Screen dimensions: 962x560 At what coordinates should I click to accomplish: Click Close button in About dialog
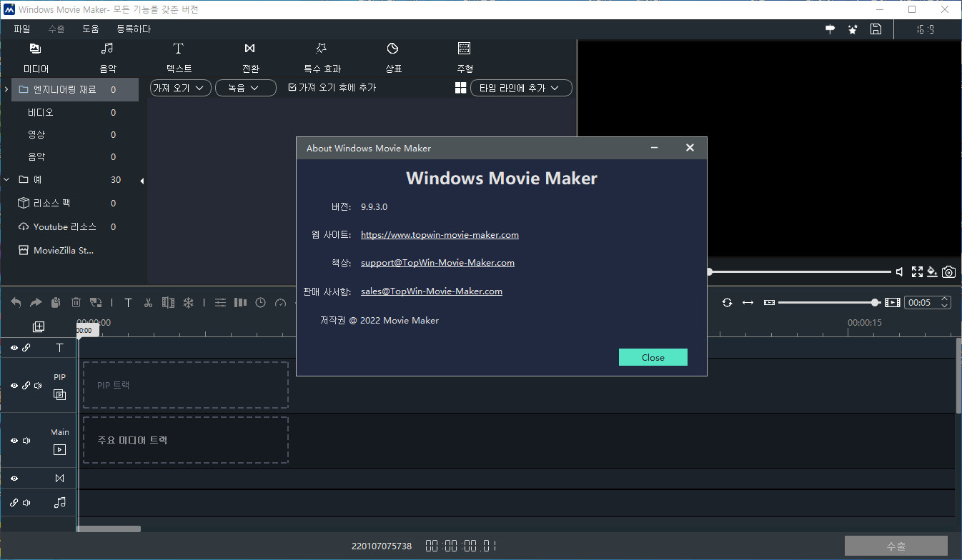pyautogui.click(x=653, y=357)
